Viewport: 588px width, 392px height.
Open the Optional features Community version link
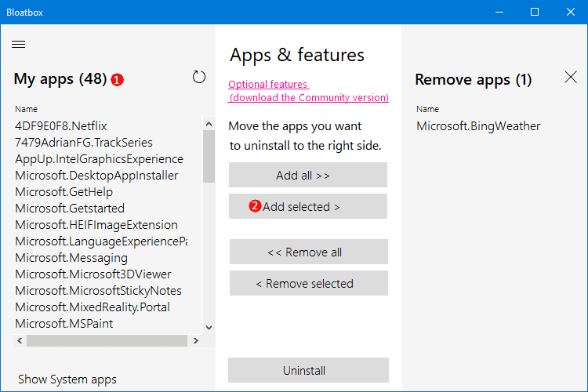click(x=308, y=91)
